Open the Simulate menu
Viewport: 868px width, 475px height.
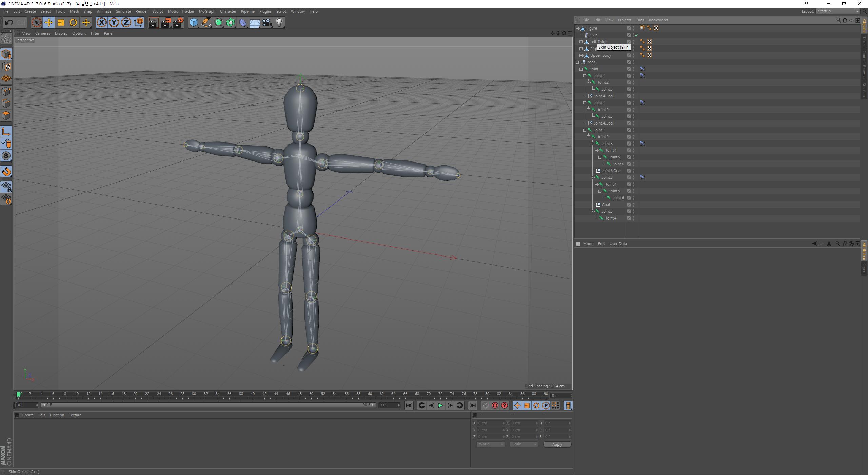123,11
